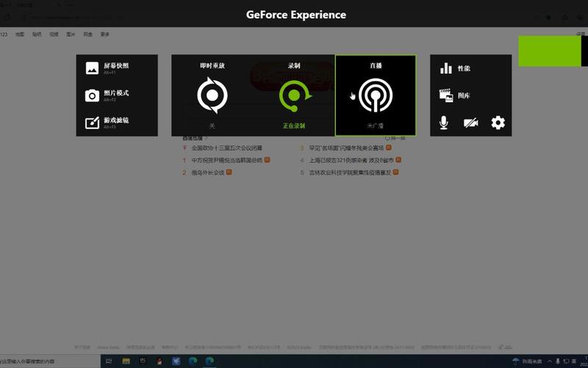Viewport: 588px width, 368px height.
Task: Click the tray microphone icon
Action: tap(558, 361)
